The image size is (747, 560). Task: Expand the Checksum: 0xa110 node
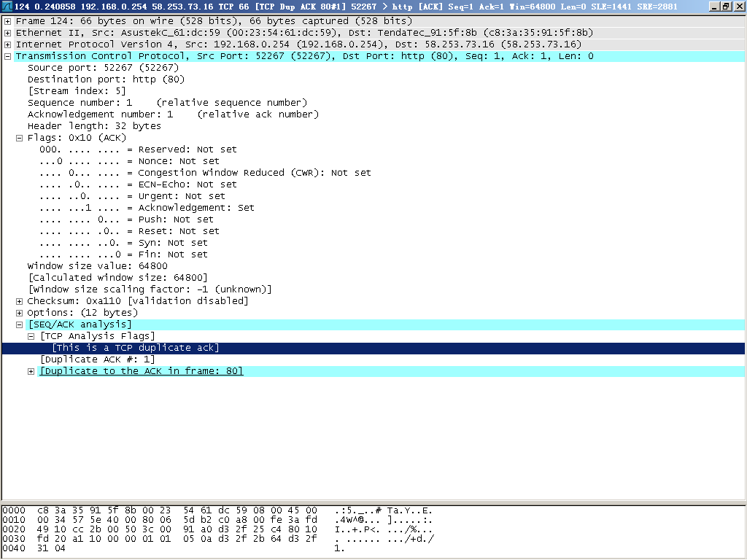click(x=19, y=301)
